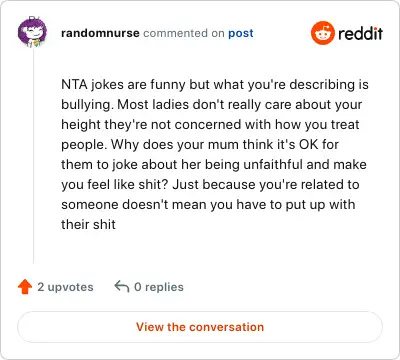The image size is (400, 360).
Task: Open randomnurse's avatar image
Action: point(32,33)
